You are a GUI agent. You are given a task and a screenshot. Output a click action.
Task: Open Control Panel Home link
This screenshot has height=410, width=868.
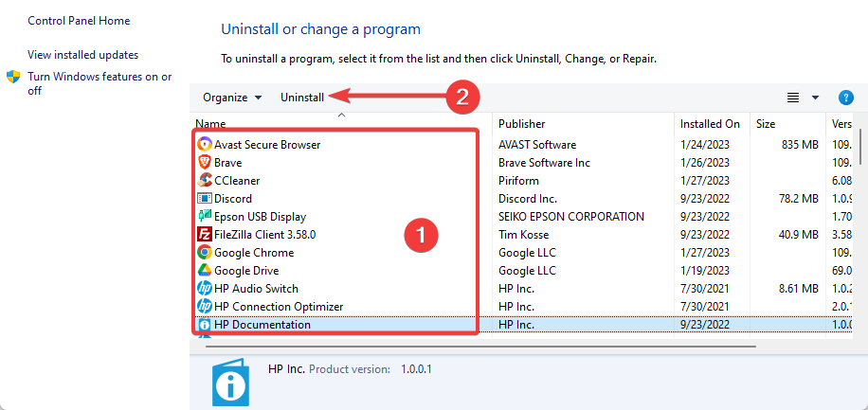(79, 21)
